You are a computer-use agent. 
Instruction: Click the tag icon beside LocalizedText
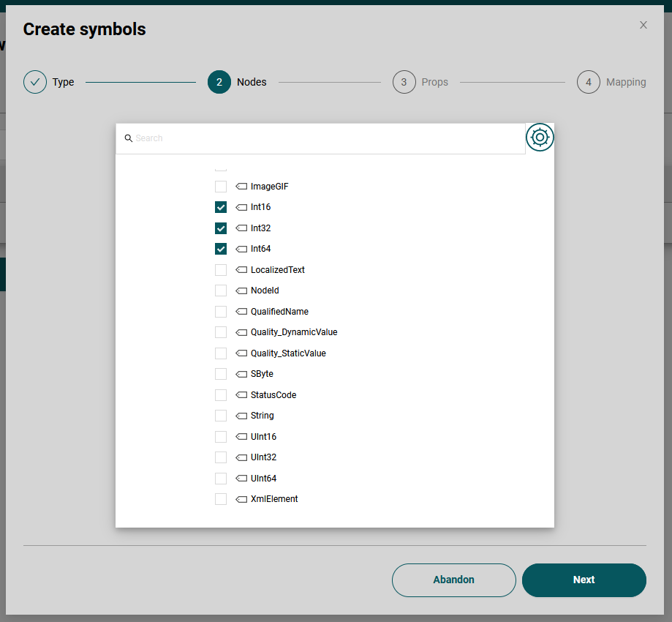click(241, 270)
